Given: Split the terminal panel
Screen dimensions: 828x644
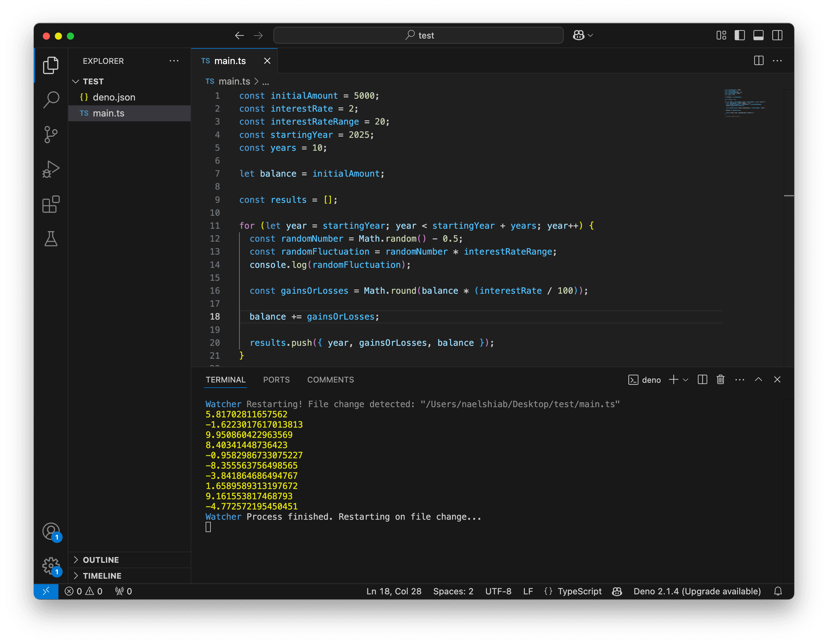Looking at the screenshot, I should (702, 379).
